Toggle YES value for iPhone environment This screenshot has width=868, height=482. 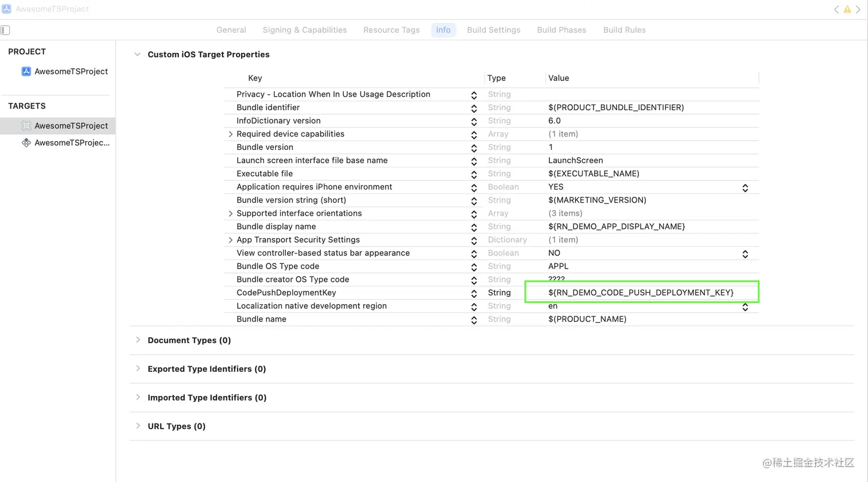(x=745, y=188)
